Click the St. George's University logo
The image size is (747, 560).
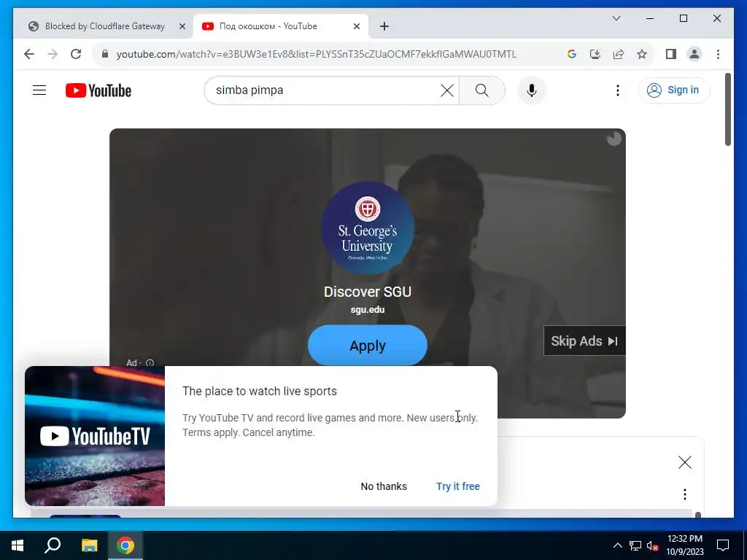pos(368,227)
